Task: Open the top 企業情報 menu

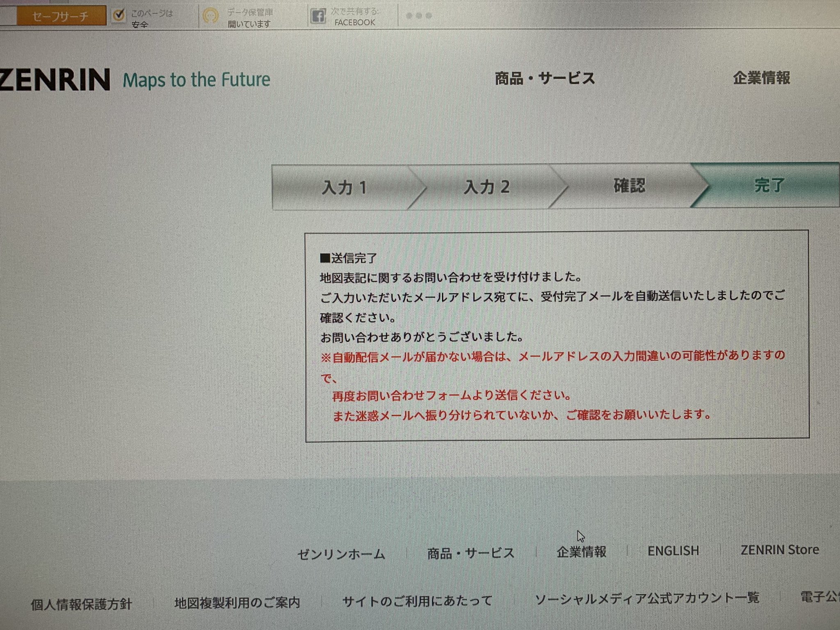Action: (761, 78)
